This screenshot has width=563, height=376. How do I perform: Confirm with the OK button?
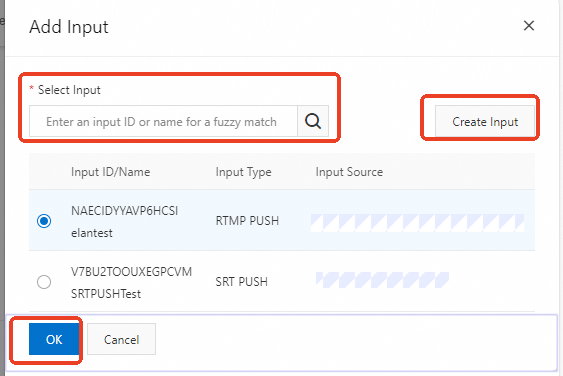pos(54,339)
